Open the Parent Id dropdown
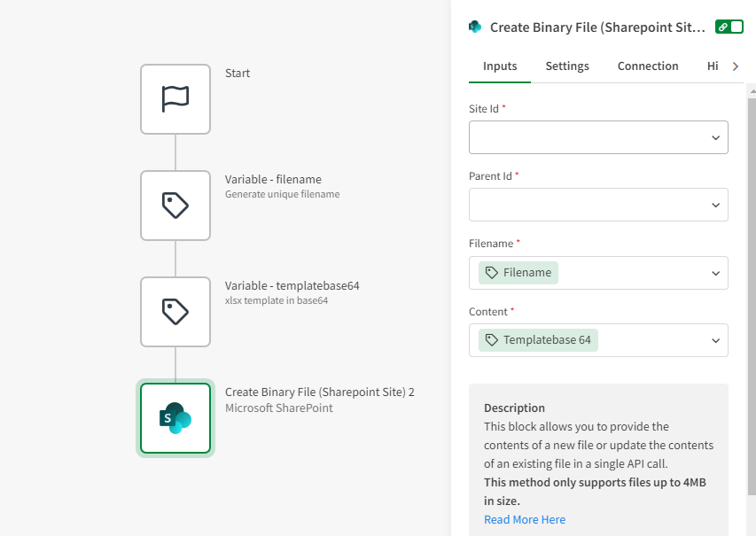This screenshot has height=536, width=756. tap(715, 206)
